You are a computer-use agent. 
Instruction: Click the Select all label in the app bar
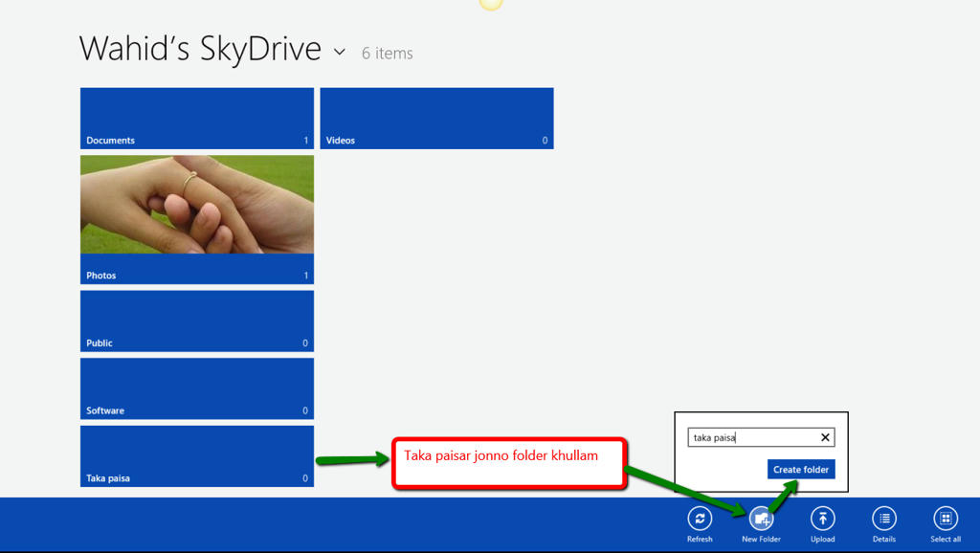point(945,539)
